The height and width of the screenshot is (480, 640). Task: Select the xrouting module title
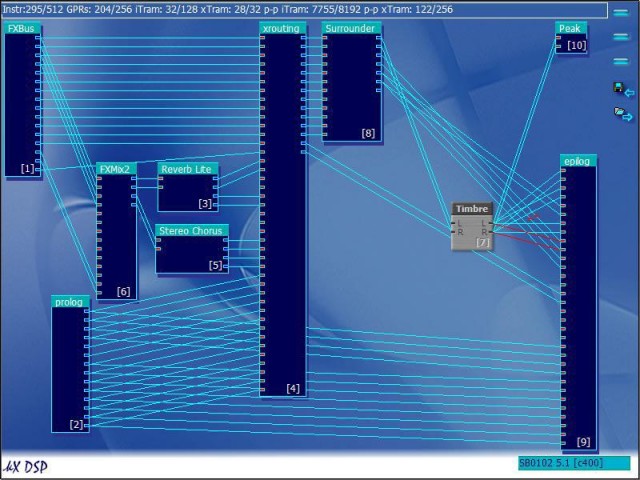(x=282, y=28)
